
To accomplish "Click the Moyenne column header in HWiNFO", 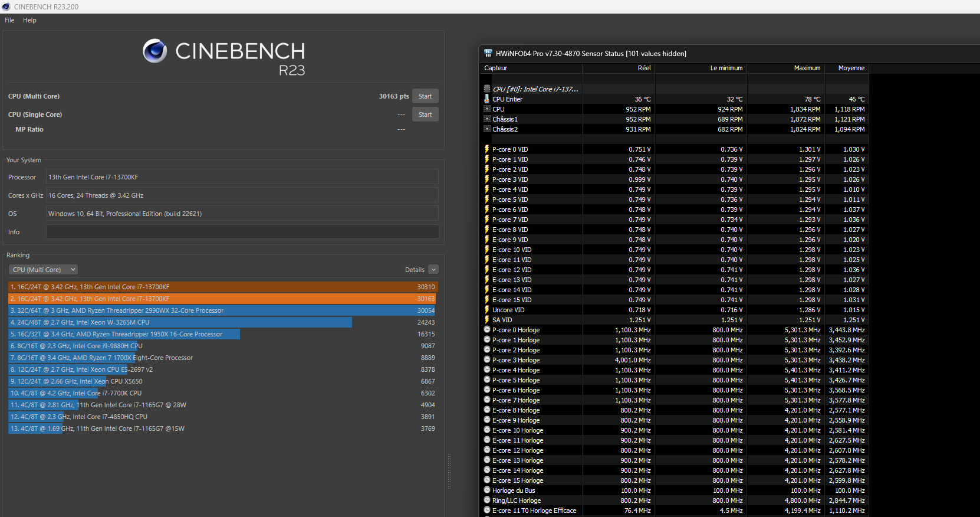I will click(x=846, y=68).
